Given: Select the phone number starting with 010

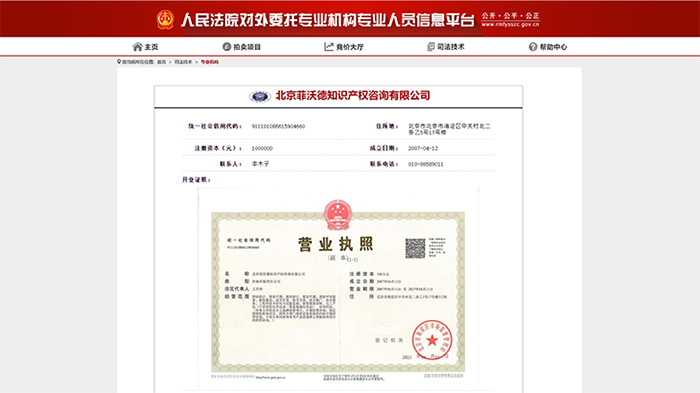Looking at the screenshot, I should [x=425, y=164].
